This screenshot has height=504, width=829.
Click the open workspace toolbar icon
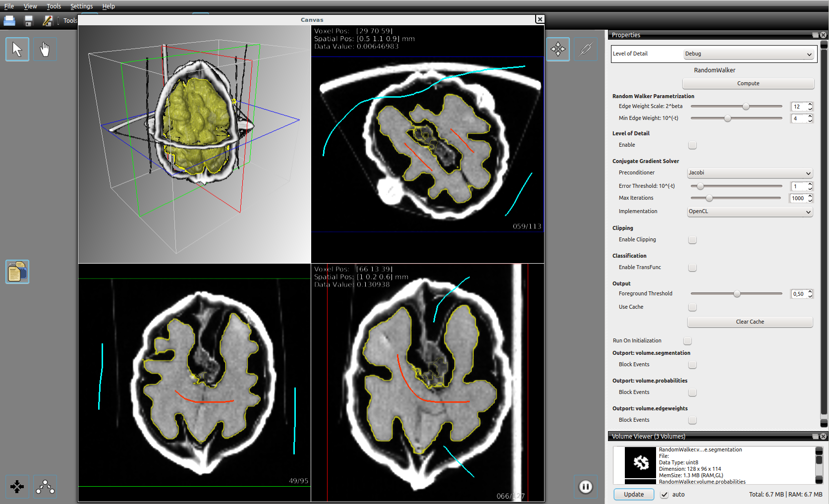9,21
